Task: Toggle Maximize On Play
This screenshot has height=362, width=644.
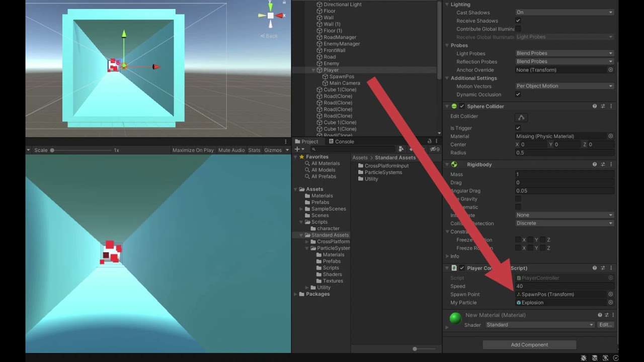Action: click(x=193, y=150)
